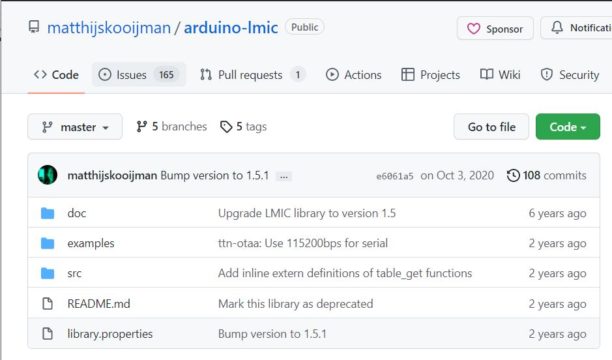Viewport: 612px width, 360px height.
Task: Click the Wiki book icon
Action: point(487,74)
